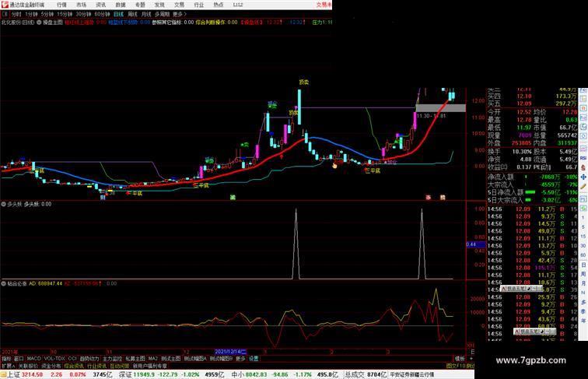This screenshot has height=379, width=588.
Task: Select the 私募主图 indicator tab
Action: click(135, 359)
